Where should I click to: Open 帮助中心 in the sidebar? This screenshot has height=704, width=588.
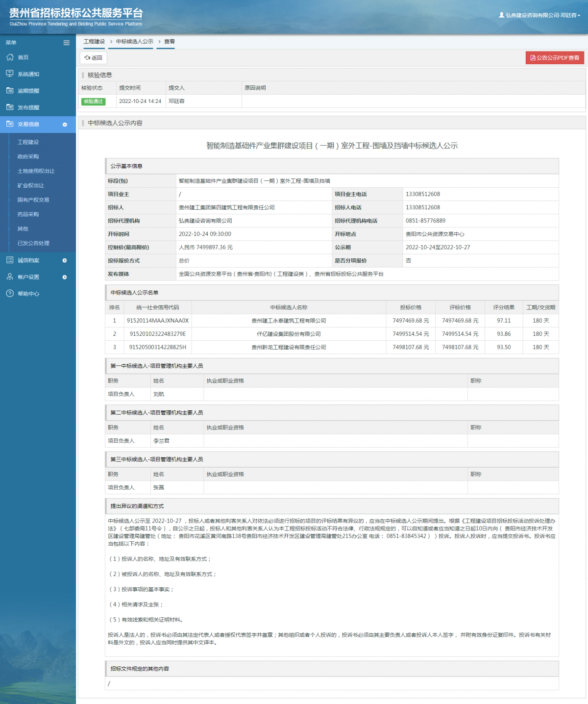[x=28, y=294]
